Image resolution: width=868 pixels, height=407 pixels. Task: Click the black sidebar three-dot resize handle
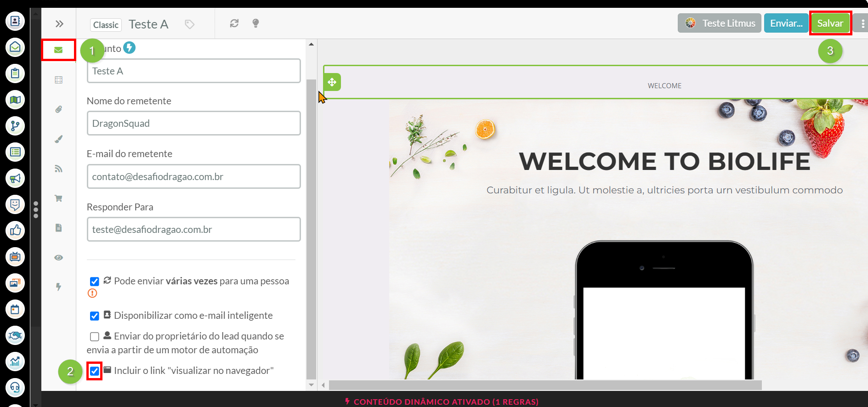tap(36, 209)
